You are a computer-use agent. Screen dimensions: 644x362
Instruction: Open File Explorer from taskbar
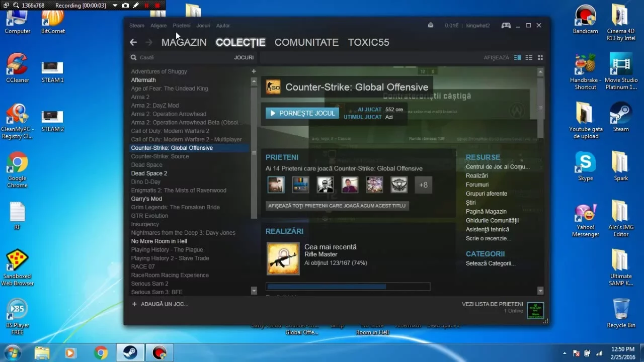point(42,353)
